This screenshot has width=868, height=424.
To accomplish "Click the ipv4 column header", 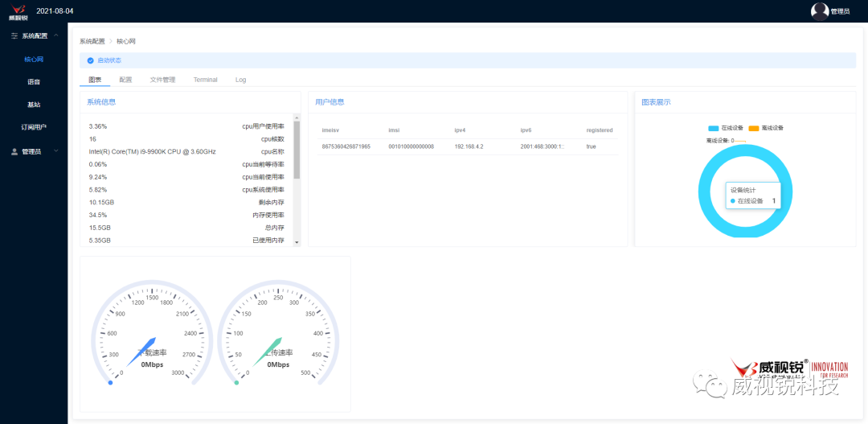I will [460, 130].
